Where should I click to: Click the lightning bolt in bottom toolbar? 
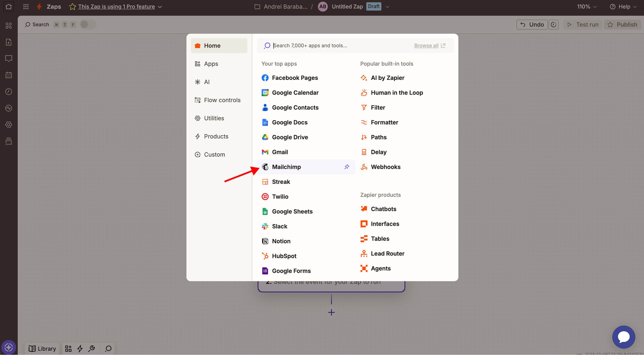coord(80,348)
